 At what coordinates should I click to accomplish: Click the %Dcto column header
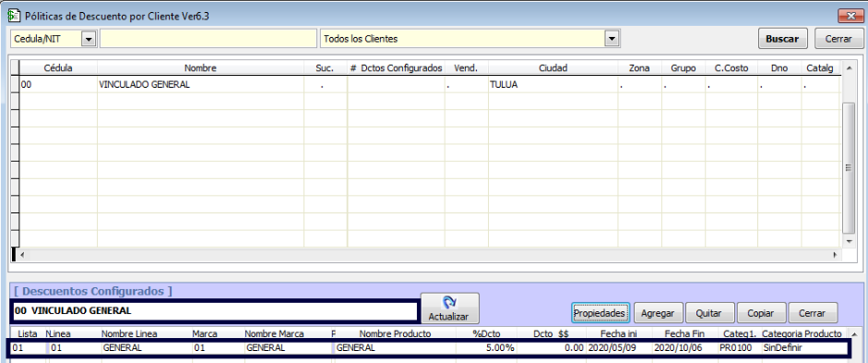point(486,333)
